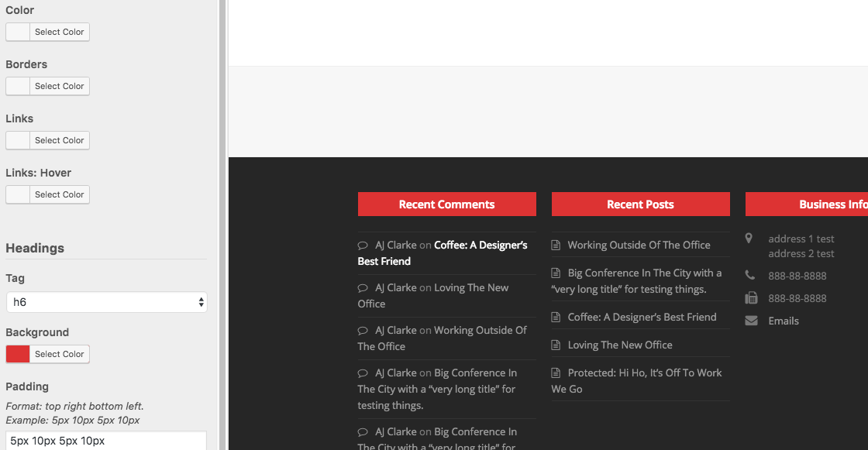Image resolution: width=868 pixels, height=450 pixels.
Task: Click the empty Color swatch
Action: tap(18, 32)
